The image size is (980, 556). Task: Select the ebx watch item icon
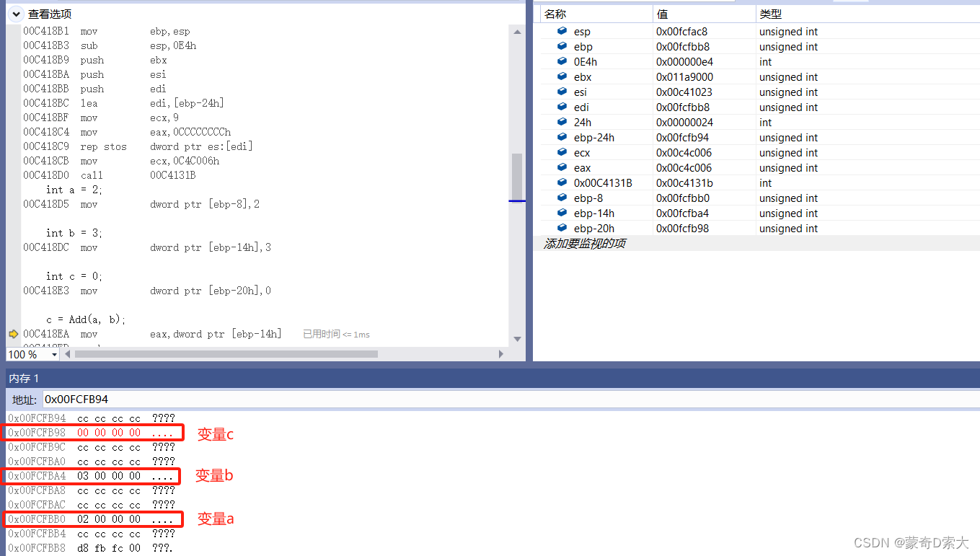pyautogui.click(x=562, y=76)
